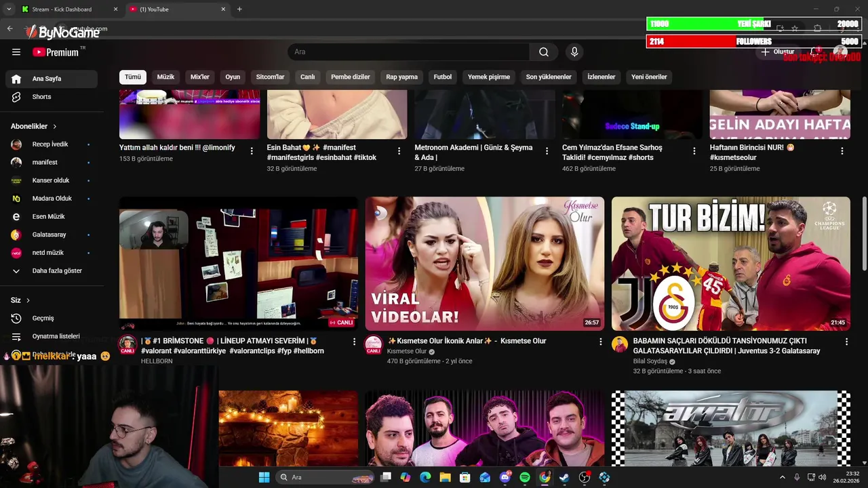
Task: Open a new browser tab
Action: [239, 9]
